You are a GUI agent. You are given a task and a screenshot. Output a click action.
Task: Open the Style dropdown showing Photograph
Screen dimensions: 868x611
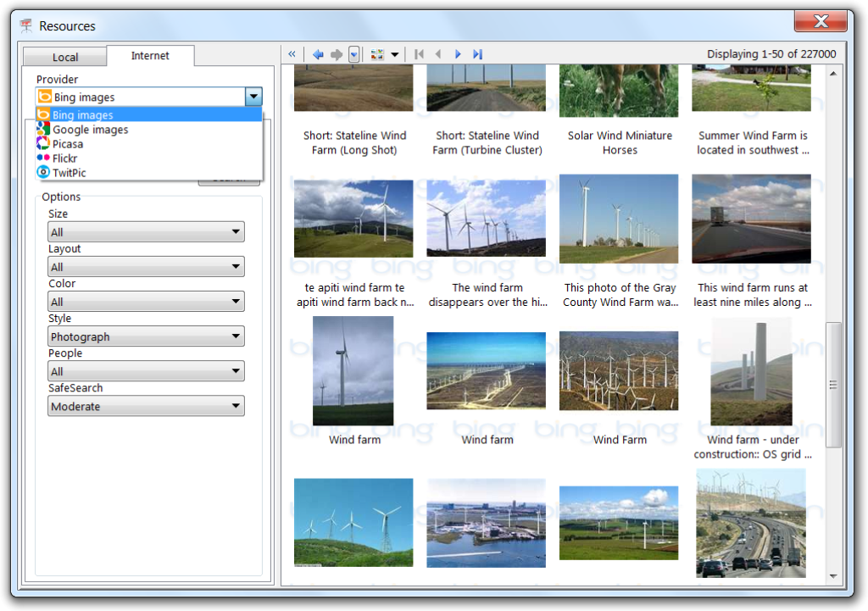tap(146, 336)
